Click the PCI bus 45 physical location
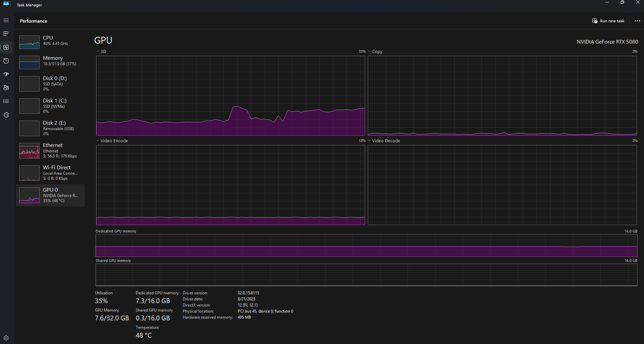This screenshot has width=644, height=344. point(265,311)
